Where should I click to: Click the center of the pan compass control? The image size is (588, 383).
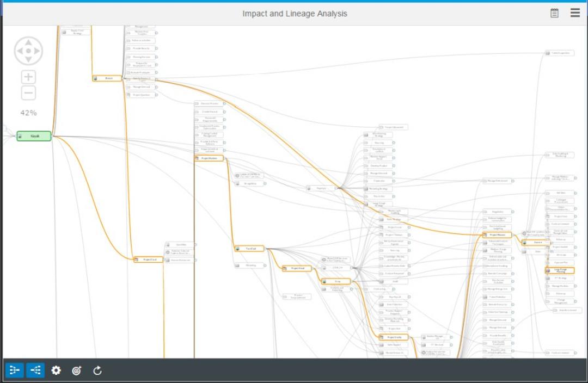tap(28, 50)
